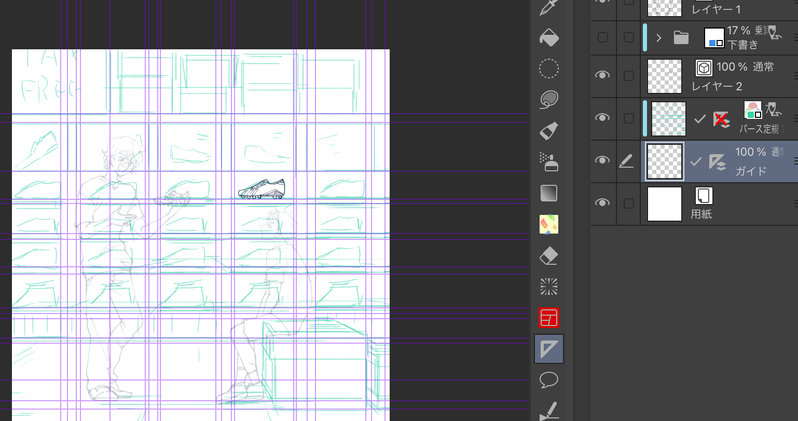The width and height of the screenshot is (798, 421).
Task: Select the radiating saturated-line figure tool
Action: pos(549,287)
